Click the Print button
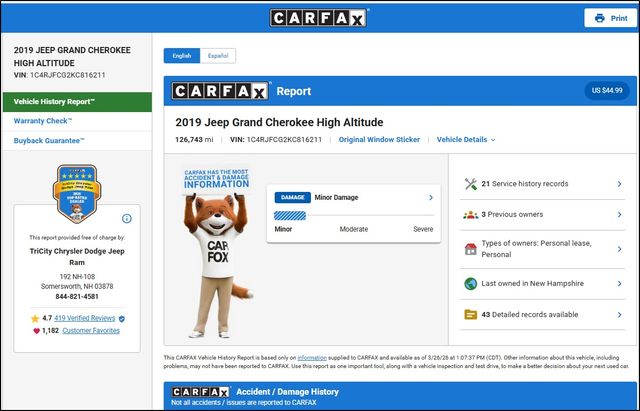The image size is (640, 411). (x=611, y=18)
